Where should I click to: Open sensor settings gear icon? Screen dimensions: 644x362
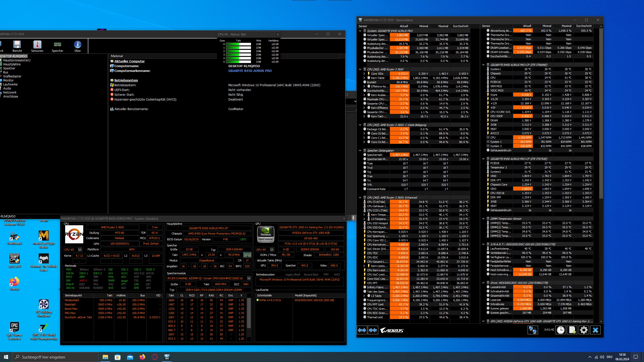click(584, 330)
